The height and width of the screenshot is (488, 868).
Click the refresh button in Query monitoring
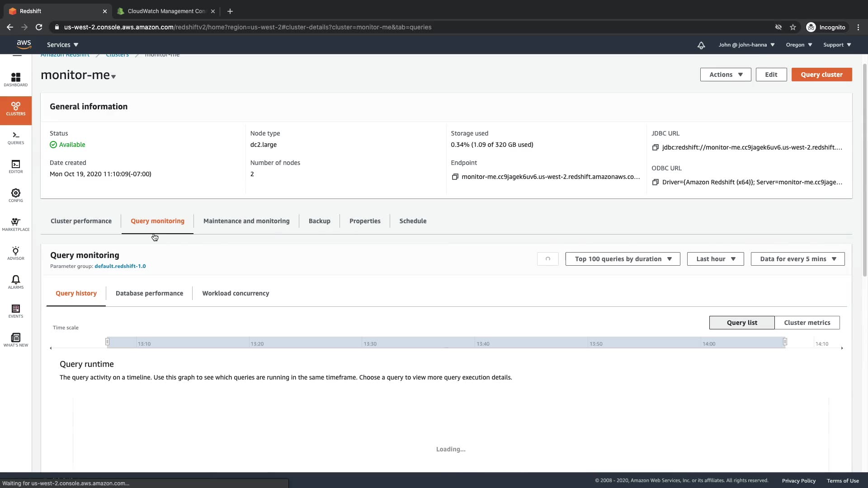(547, 259)
